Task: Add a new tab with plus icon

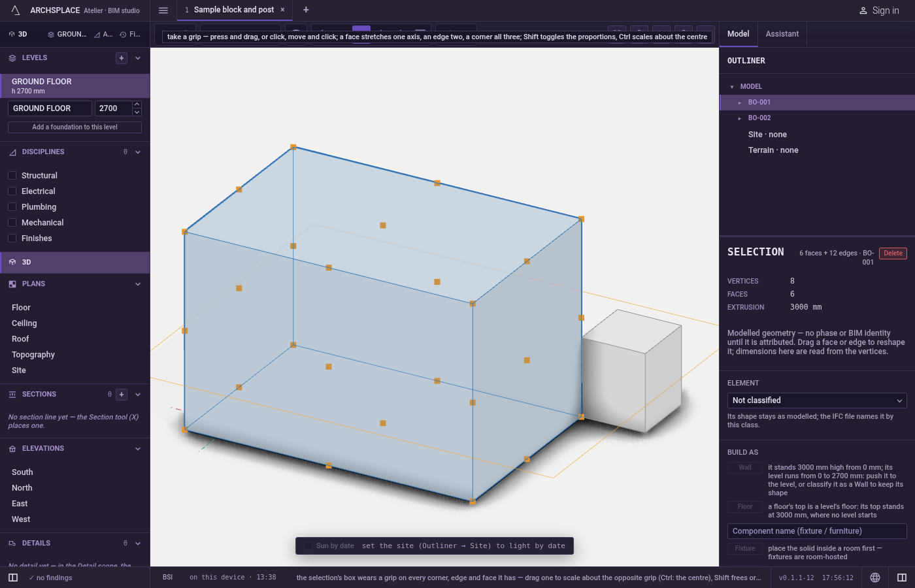Action: click(x=306, y=10)
